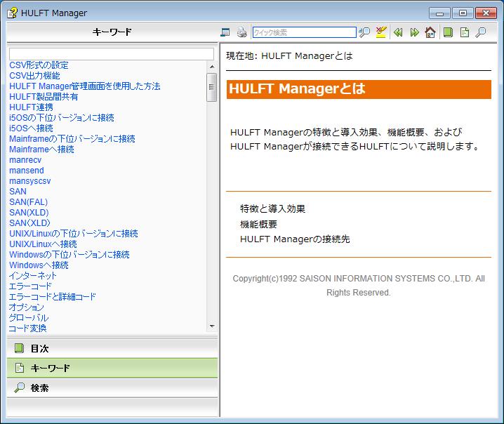
Task: Close the HULFT Manager window
Action: pos(486,13)
